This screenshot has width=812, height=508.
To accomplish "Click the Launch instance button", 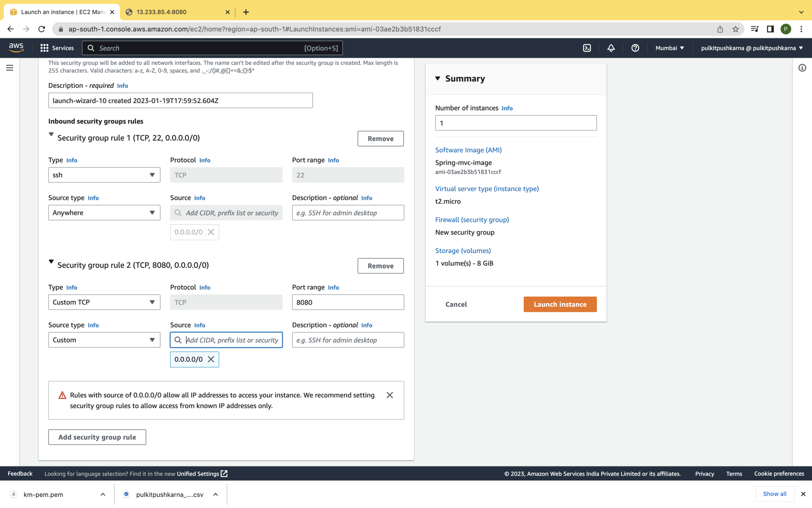I will 560,304.
